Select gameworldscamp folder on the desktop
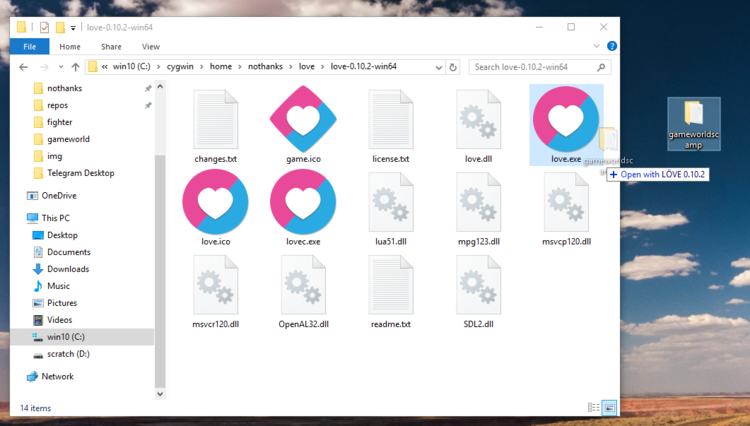Screen dimensions: 750x426 694,124
